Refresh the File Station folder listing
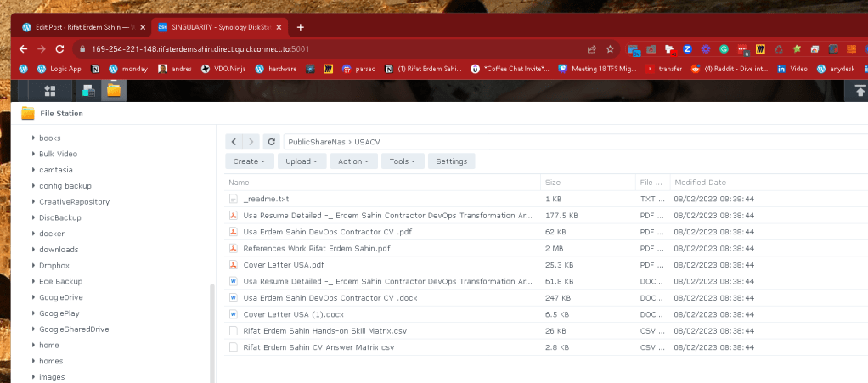Screen dimensions: 868x383 [271, 142]
